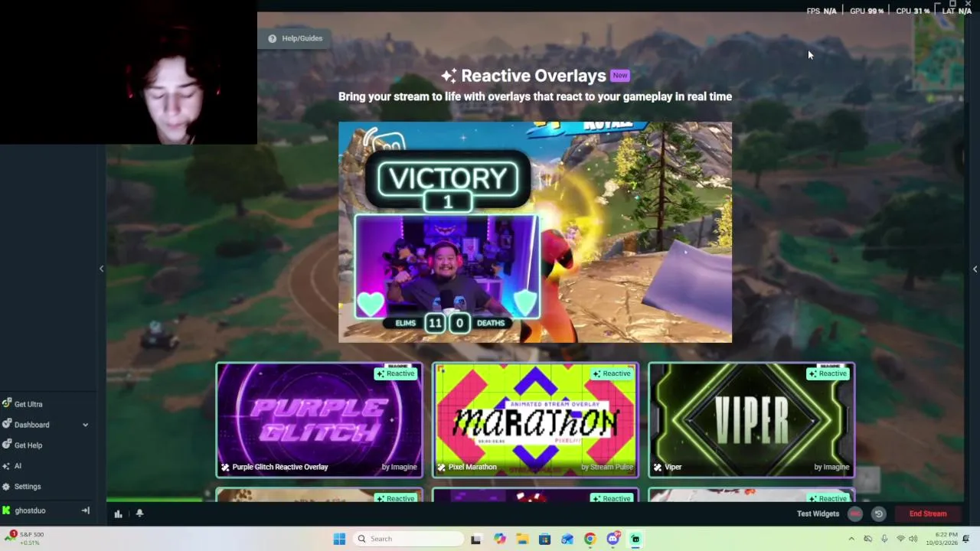
Task: Click the Kick logo beside ghostduo
Action: 6,510
